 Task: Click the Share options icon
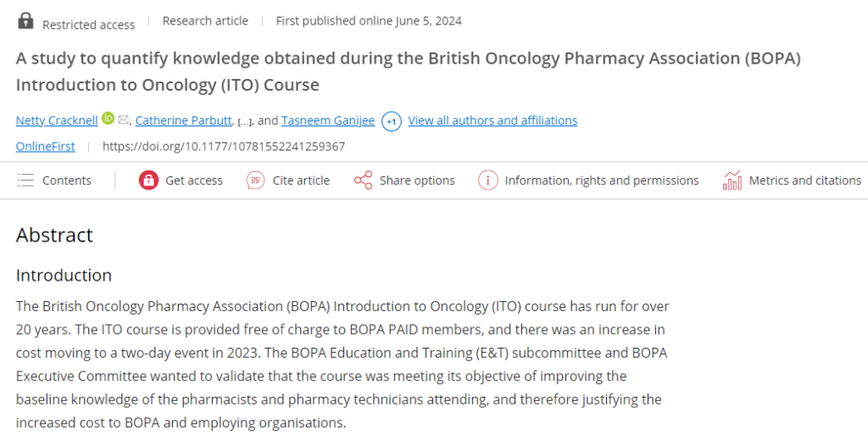[x=363, y=181]
